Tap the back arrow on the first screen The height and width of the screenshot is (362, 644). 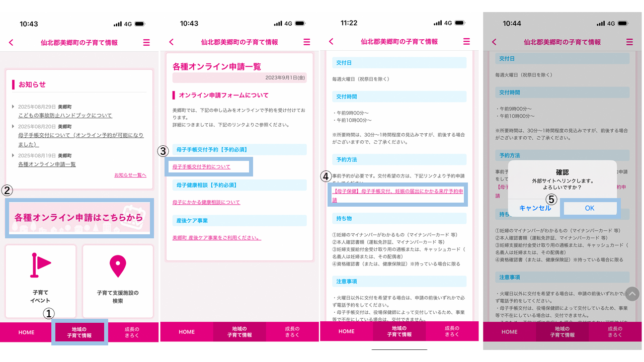(11, 42)
